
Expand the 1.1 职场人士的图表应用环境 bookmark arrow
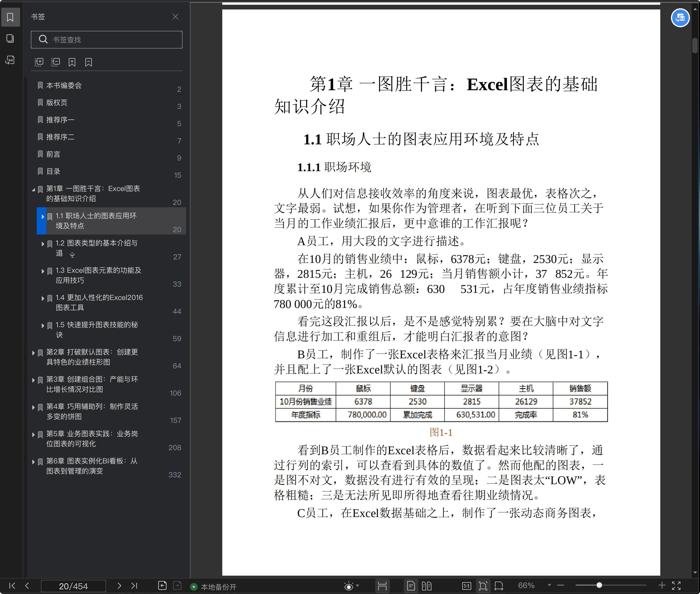pos(43,216)
